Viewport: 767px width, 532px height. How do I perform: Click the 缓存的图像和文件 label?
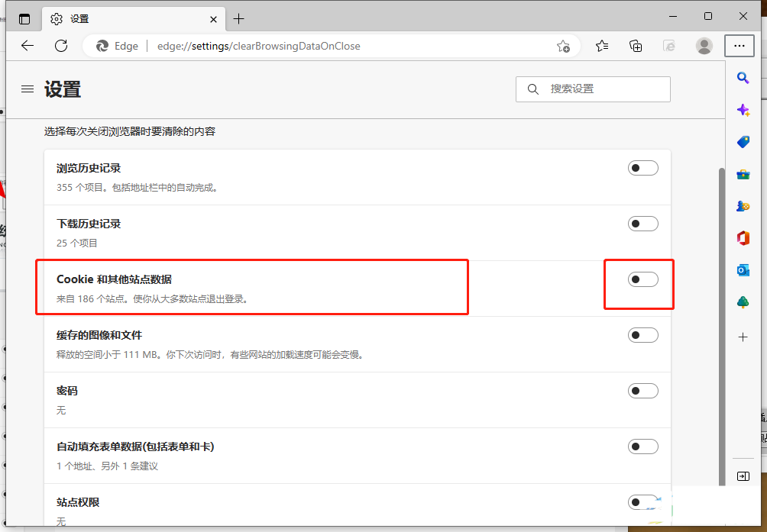(99, 335)
